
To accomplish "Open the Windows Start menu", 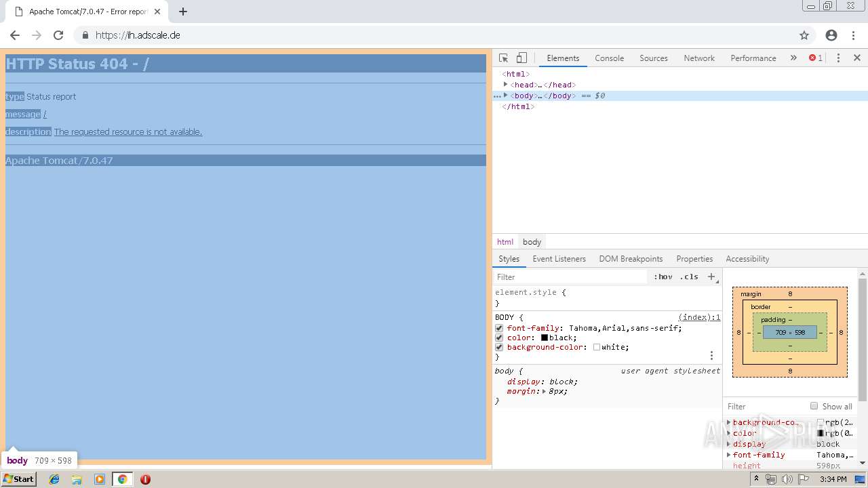I will [18, 479].
